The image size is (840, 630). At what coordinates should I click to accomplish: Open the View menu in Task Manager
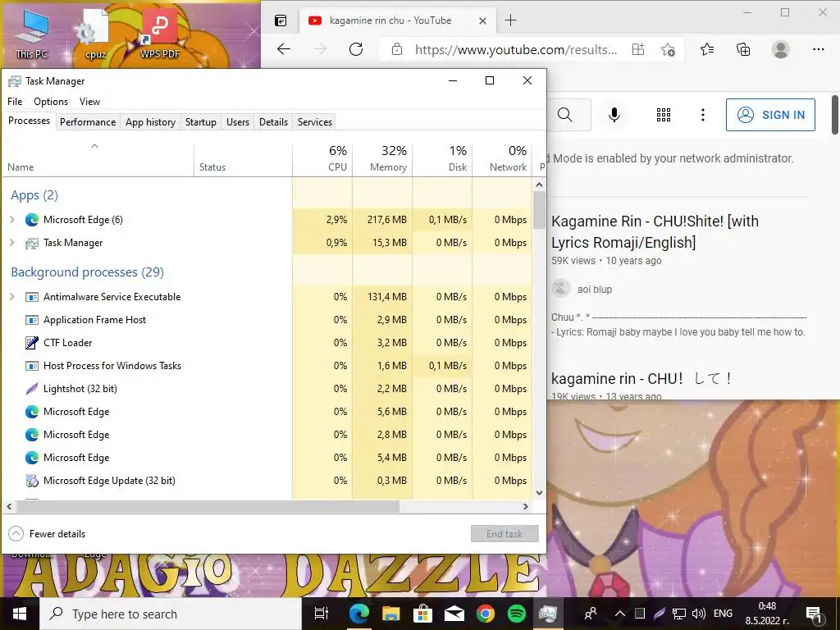89,101
